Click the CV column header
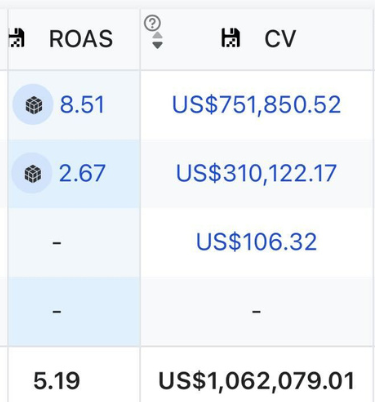 pos(280,39)
